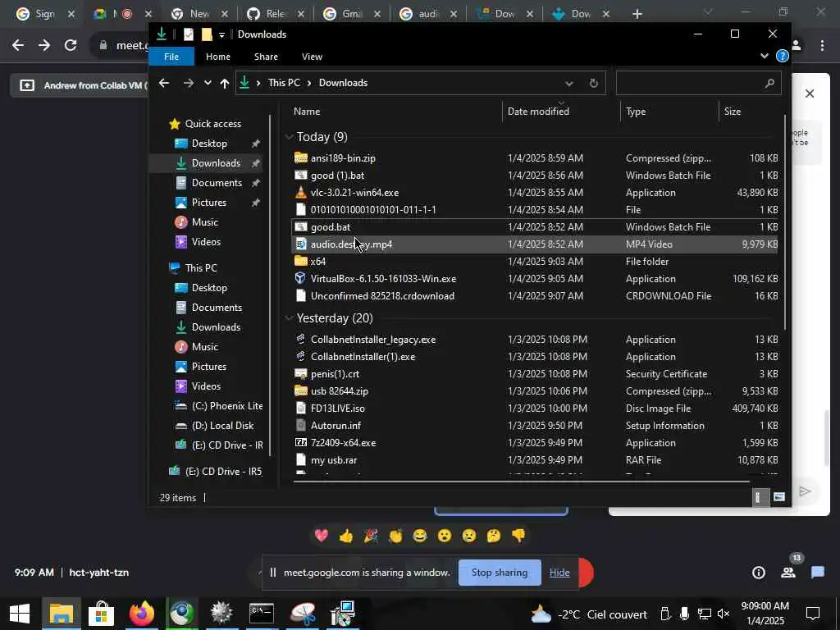Sort by the Size column header

click(733, 112)
